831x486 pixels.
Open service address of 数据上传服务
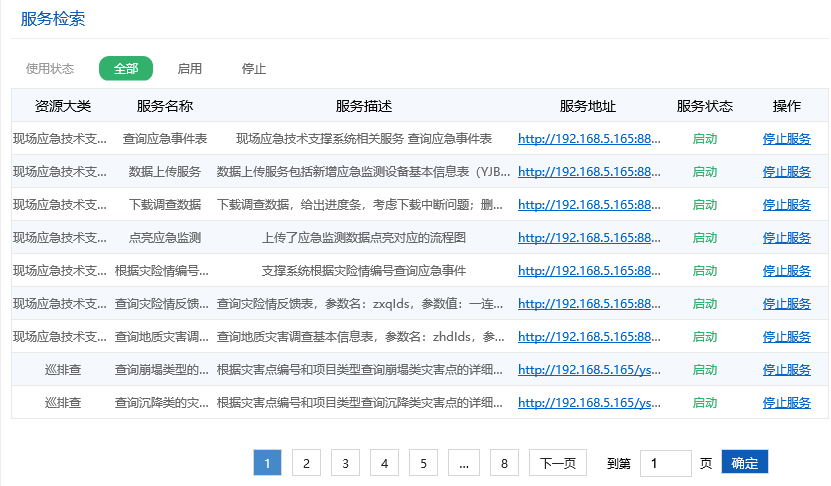[x=589, y=172]
